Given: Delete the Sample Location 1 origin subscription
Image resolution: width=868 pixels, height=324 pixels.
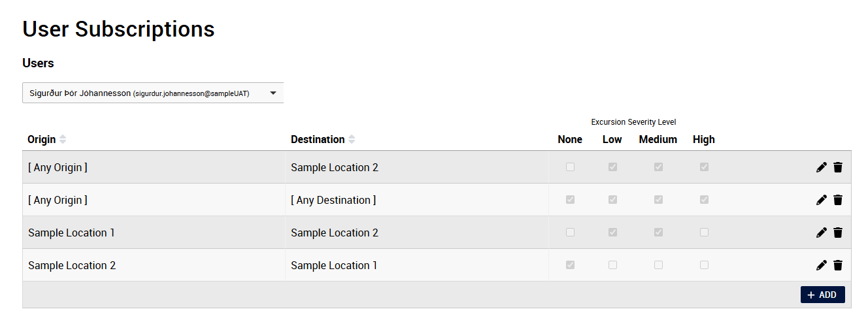Looking at the screenshot, I should 838,233.
